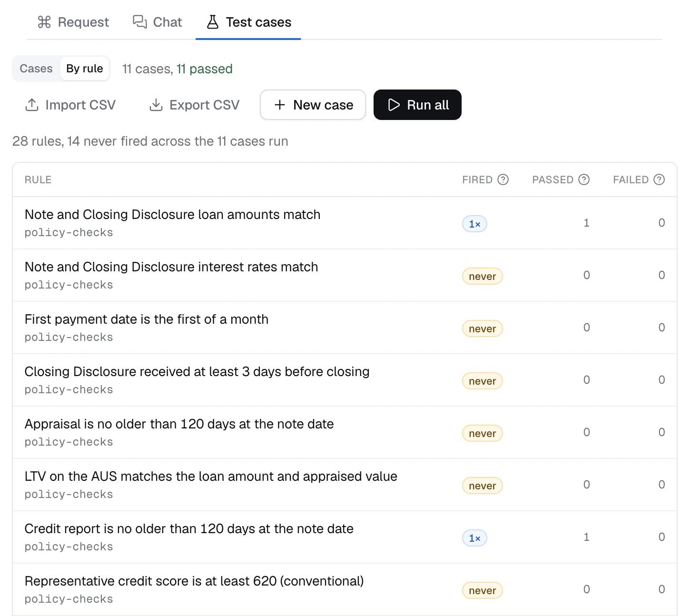The width and height of the screenshot is (691, 616).
Task: Click 'never' badge for interest rates match rule
Action: pyautogui.click(x=482, y=276)
